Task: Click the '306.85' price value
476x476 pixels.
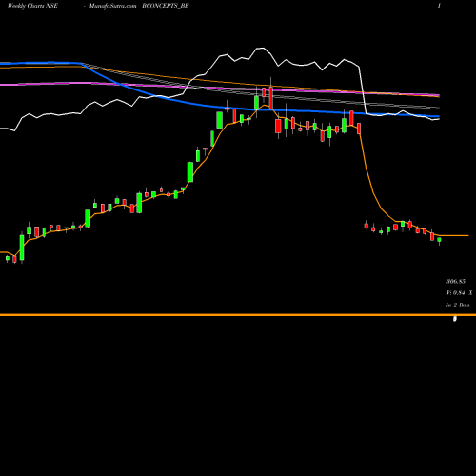Action: 456,281
